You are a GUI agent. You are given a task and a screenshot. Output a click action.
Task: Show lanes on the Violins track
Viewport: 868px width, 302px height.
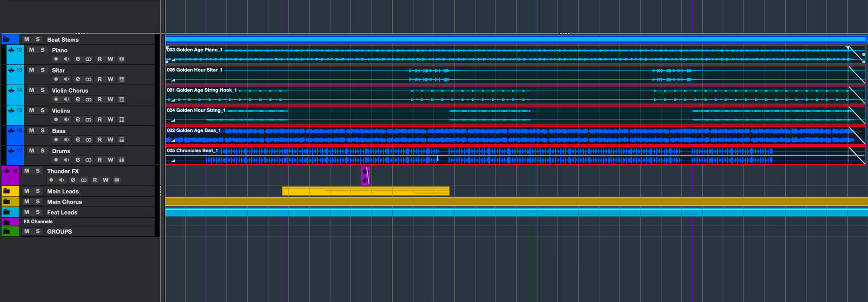tap(122, 119)
